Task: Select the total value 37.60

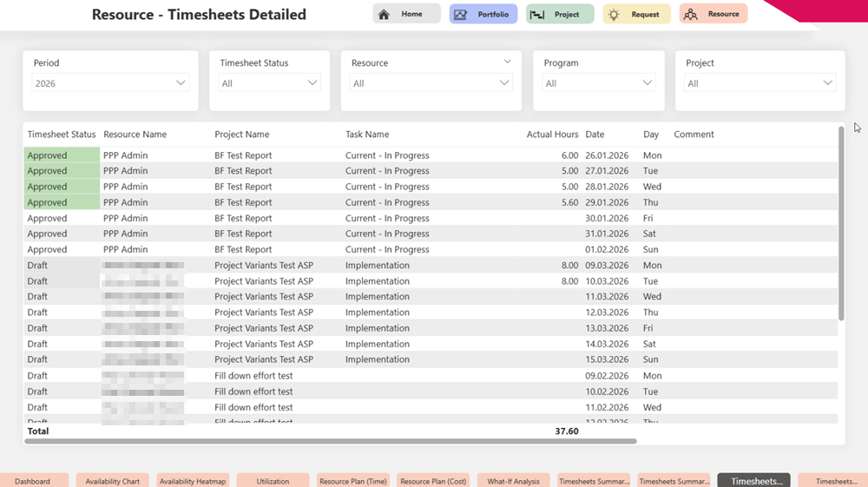Action: (x=566, y=431)
